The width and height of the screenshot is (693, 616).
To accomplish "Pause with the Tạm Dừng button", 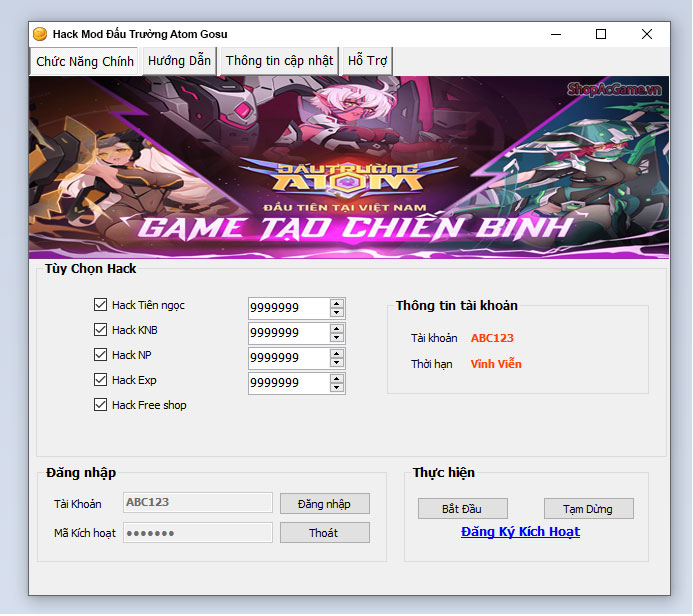I will [588, 509].
